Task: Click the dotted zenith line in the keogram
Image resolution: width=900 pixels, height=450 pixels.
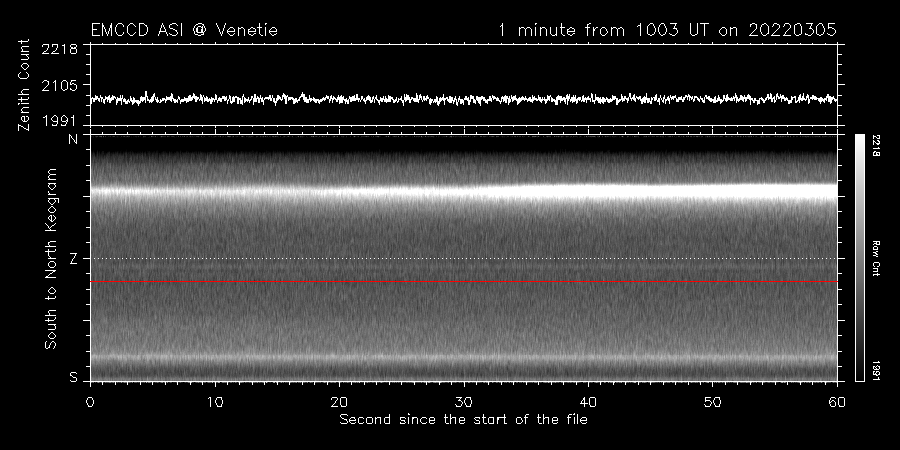Action: coord(464,258)
